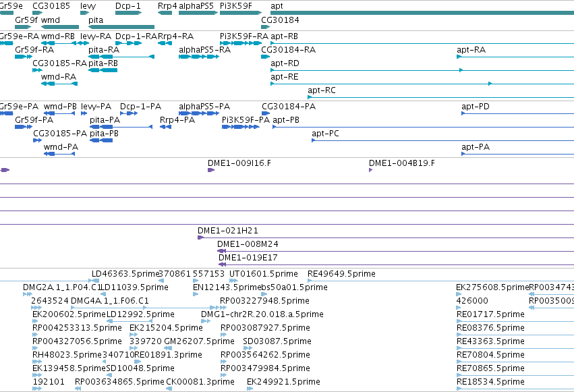This screenshot has height=392, width=574.
Task: Click the wmd-PA protein label
Action: 61,147
